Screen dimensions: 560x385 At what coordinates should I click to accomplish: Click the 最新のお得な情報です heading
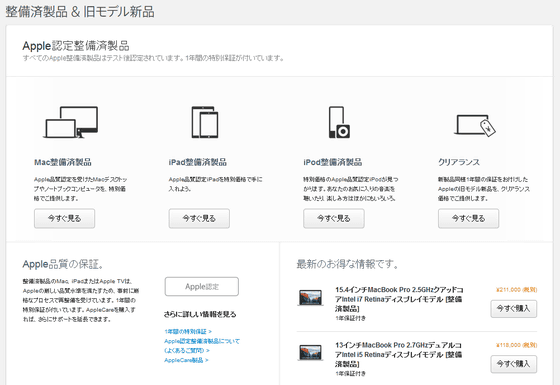coord(347,264)
